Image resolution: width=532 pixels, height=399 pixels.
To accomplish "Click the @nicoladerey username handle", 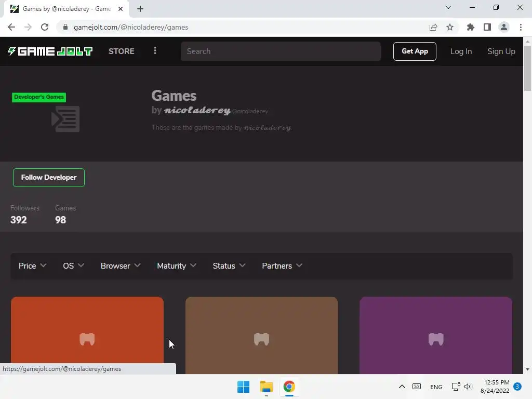I will [x=250, y=111].
